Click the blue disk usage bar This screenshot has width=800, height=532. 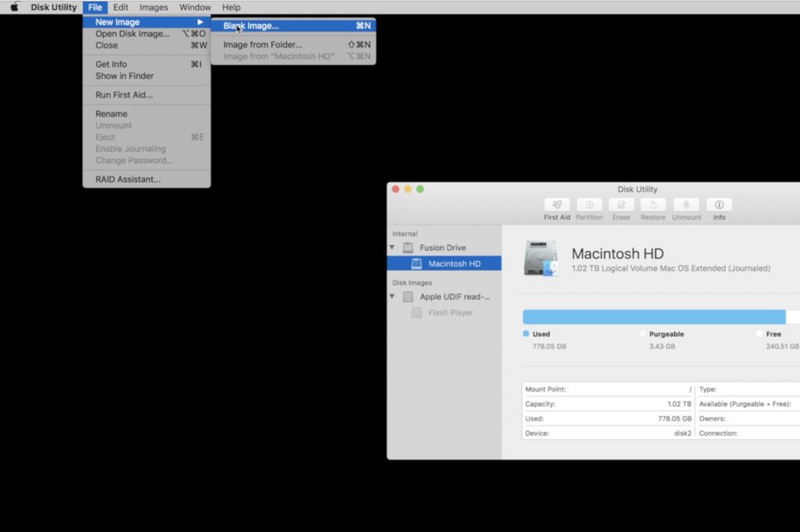coord(654,316)
